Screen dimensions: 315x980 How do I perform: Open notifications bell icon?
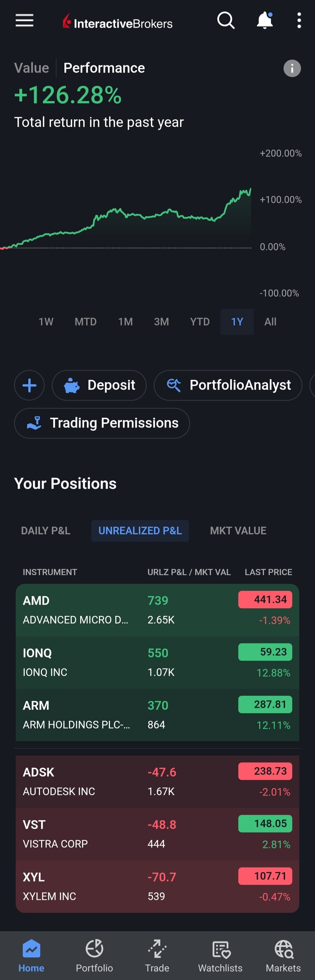pos(265,20)
